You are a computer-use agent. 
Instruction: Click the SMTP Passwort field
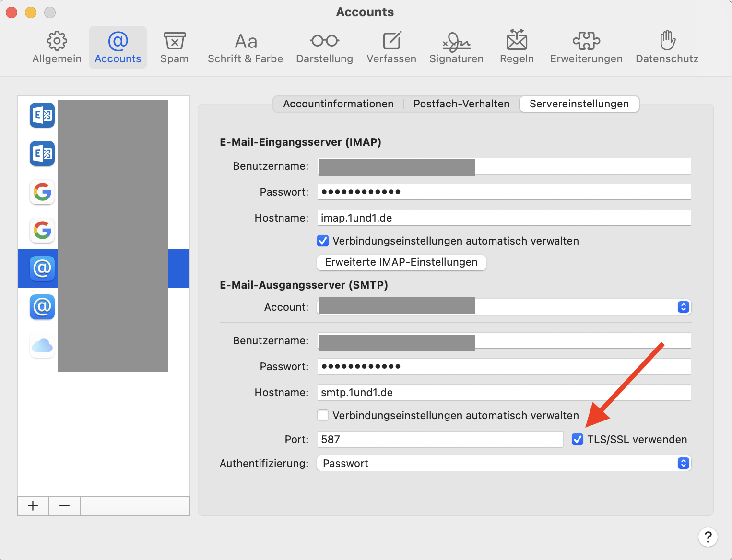tap(504, 366)
